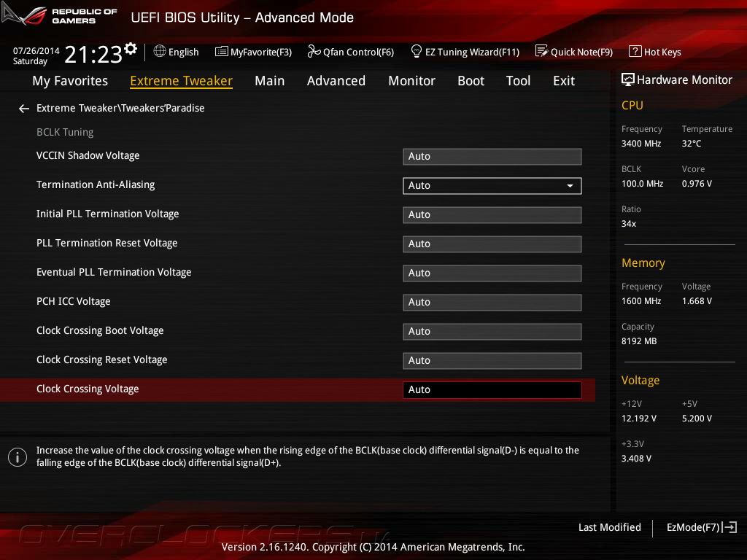Open the Tool tab

point(518,81)
